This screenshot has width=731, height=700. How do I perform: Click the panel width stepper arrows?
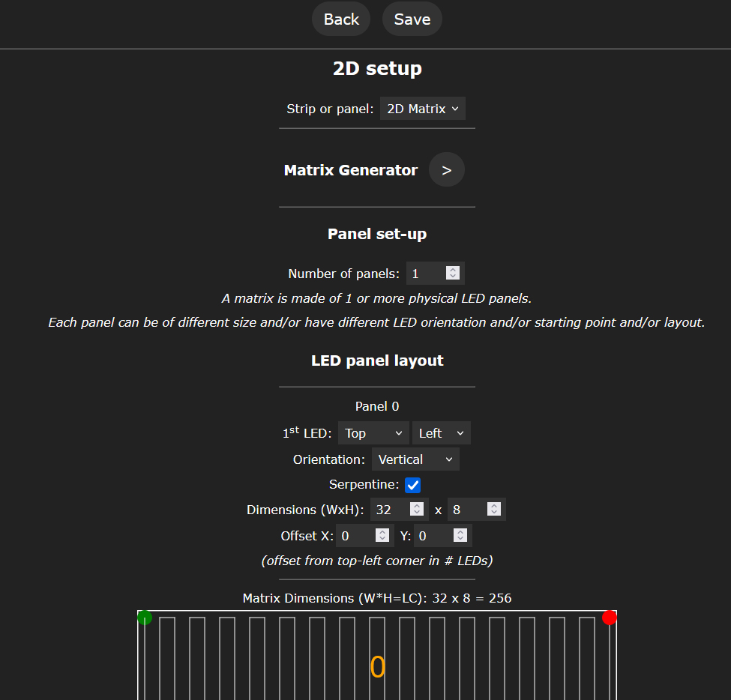418,510
